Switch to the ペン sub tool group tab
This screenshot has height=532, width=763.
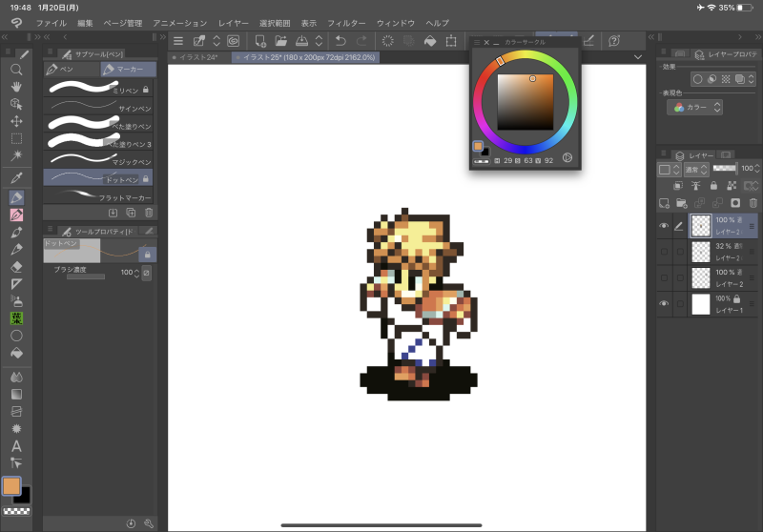(x=72, y=69)
